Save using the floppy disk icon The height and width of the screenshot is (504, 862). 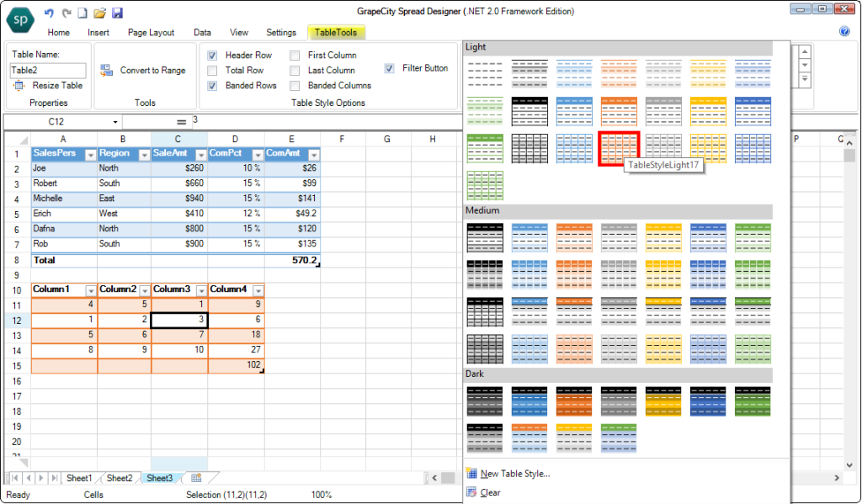(x=117, y=13)
